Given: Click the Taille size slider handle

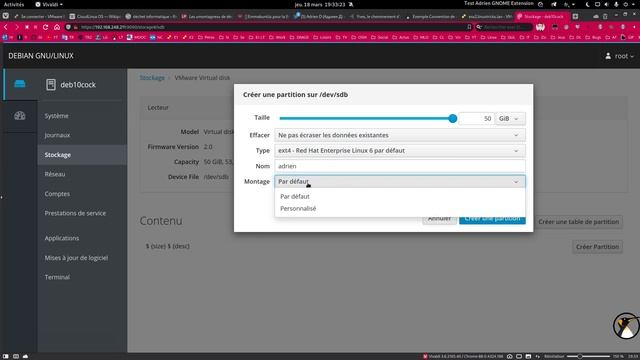Looking at the screenshot, I should pos(452,118).
